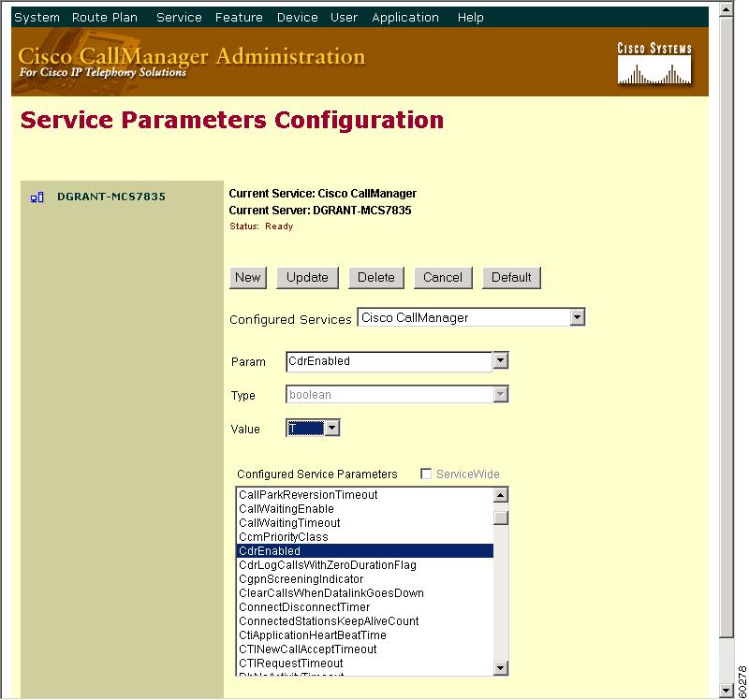Open the Device menu

[x=297, y=18]
